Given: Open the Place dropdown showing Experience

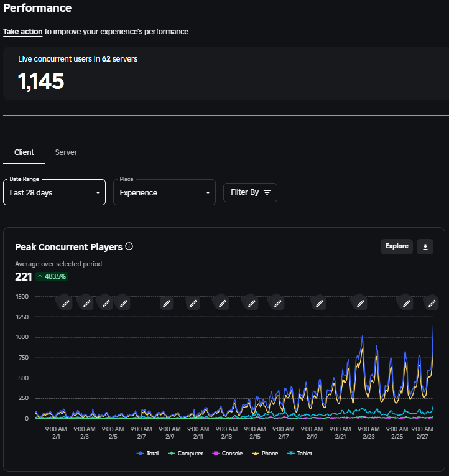Looking at the screenshot, I should (164, 192).
